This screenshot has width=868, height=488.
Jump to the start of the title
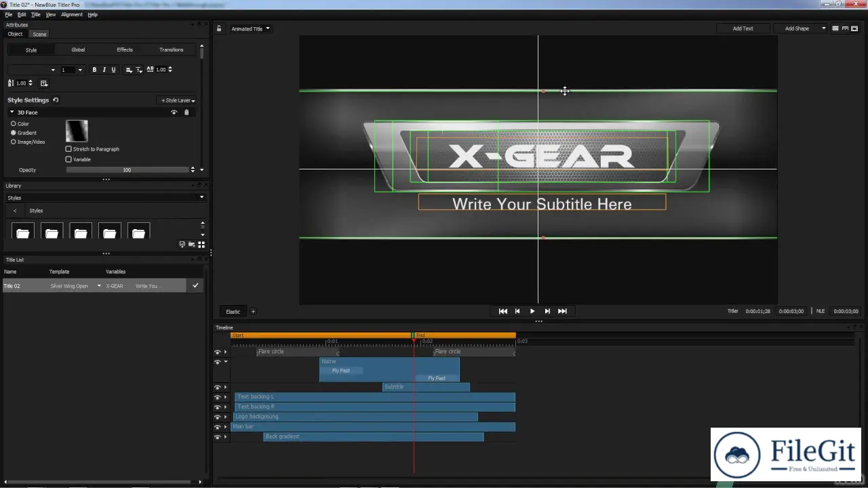tap(503, 311)
